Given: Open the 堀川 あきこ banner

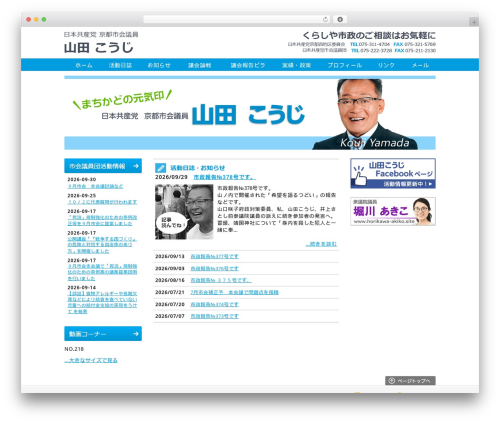Looking at the screenshot, I should click(393, 211).
